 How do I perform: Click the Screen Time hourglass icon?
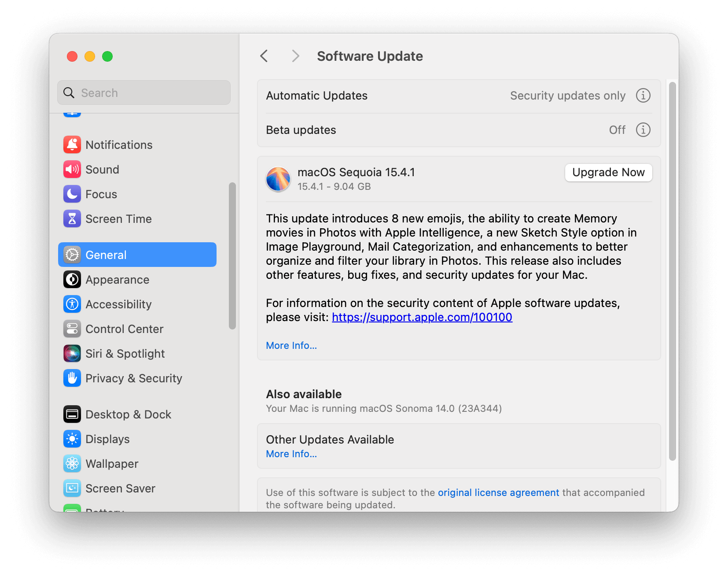pyautogui.click(x=72, y=218)
